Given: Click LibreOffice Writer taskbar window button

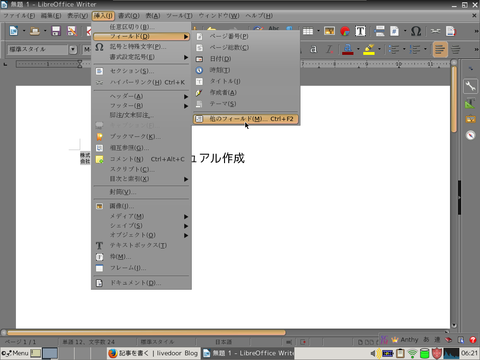Looking at the screenshot, I should (x=248, y=353).
